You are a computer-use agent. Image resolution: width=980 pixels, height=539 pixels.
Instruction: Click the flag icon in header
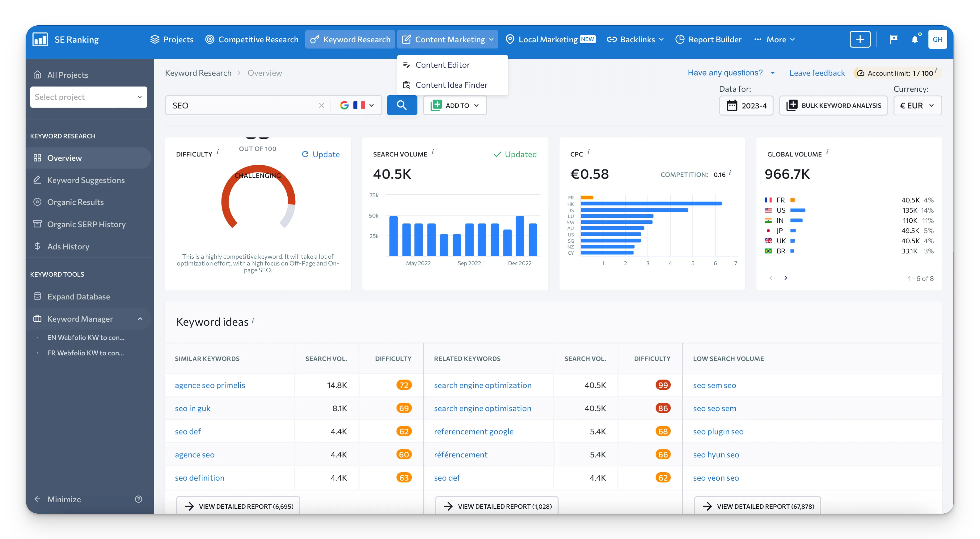pos(893,39)
